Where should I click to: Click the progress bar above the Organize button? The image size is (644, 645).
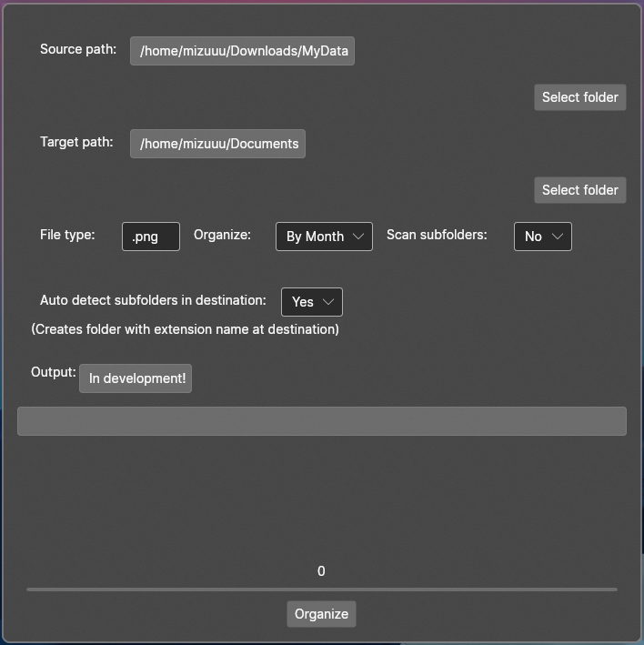321,590
